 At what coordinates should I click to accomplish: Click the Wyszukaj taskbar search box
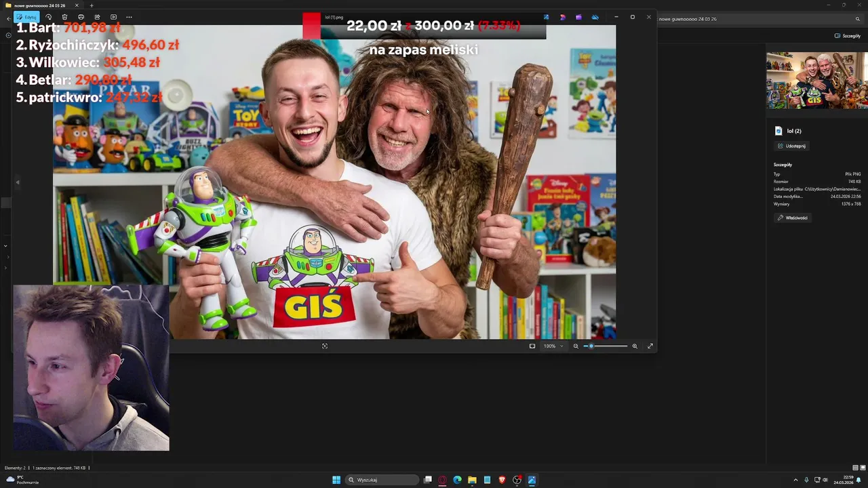[382, 480]
